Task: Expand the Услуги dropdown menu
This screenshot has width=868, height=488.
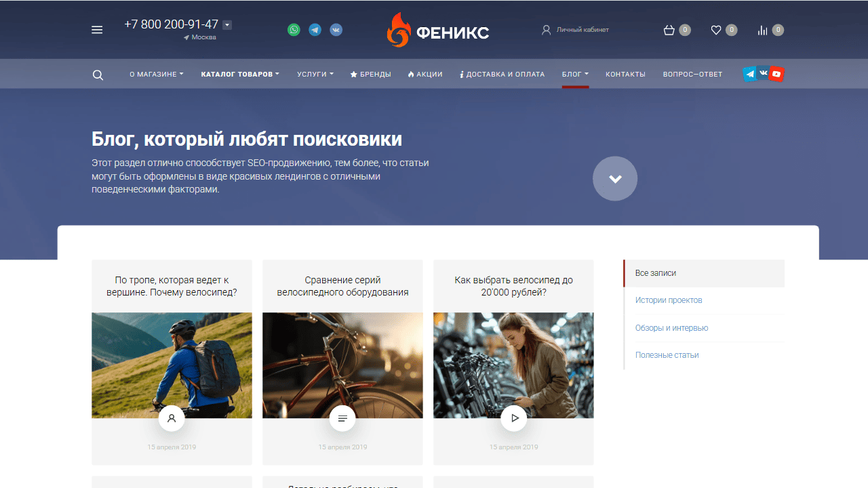Action: tap(315, 75)
